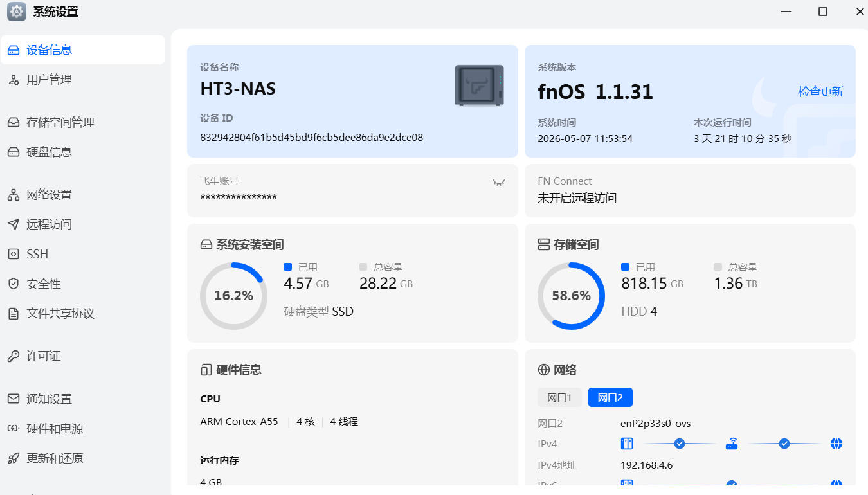Open 文件共享协议 settings
Image resolution: width=868 pixels, height=495 pixels.
pos(82,314)
